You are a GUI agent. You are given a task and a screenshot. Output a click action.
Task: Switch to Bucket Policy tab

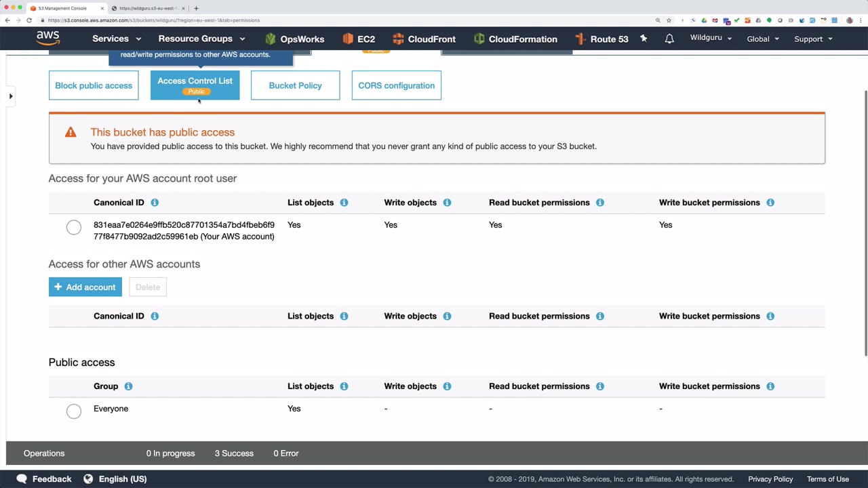[x=295, y=85]
